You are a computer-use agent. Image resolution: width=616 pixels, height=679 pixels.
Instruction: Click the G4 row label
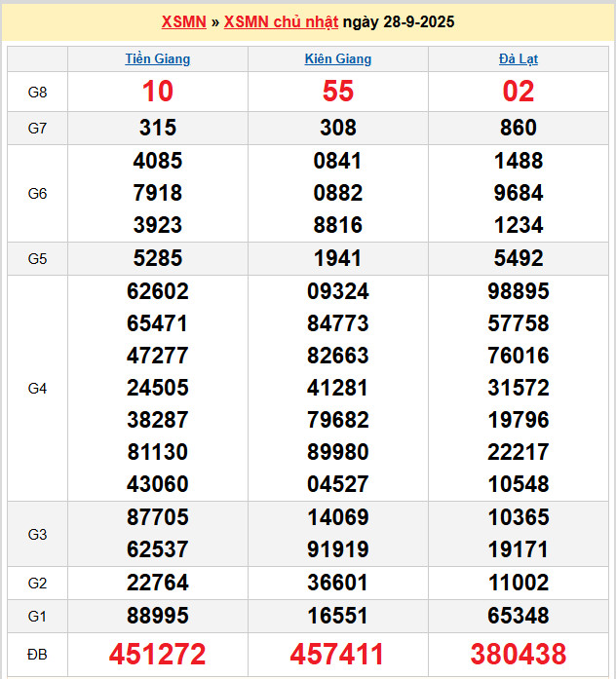tap(37, 388)
